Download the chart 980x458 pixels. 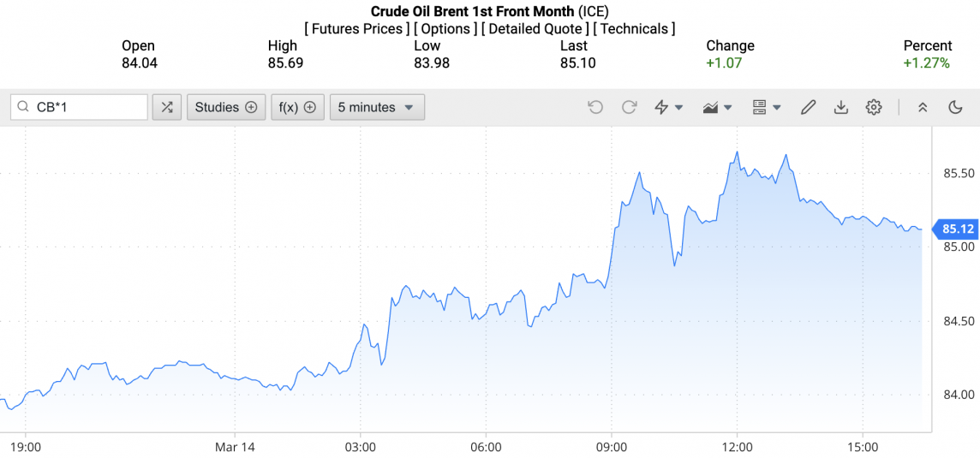click(841, 107)
